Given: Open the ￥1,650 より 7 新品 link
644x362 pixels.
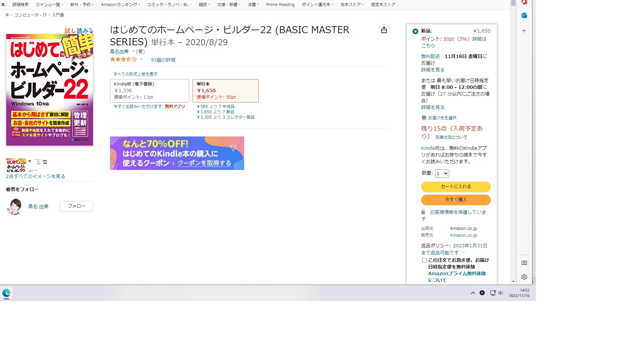Looking at the screenshot, I should (x=216, y=112).
